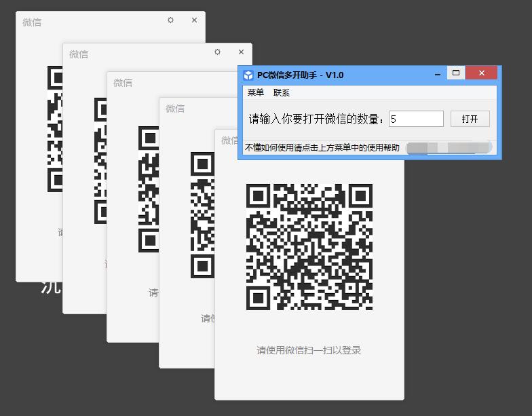Open settings gear in the backmost WeChat window
The image size is (532, 416).
170,20
